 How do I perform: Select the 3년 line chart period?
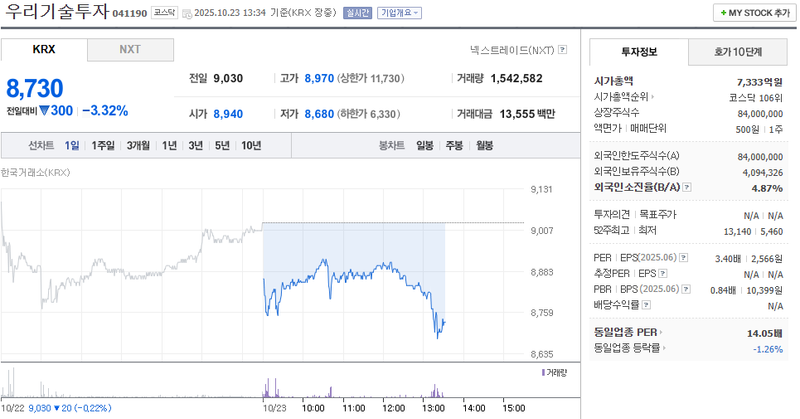[x=196, y=146]
